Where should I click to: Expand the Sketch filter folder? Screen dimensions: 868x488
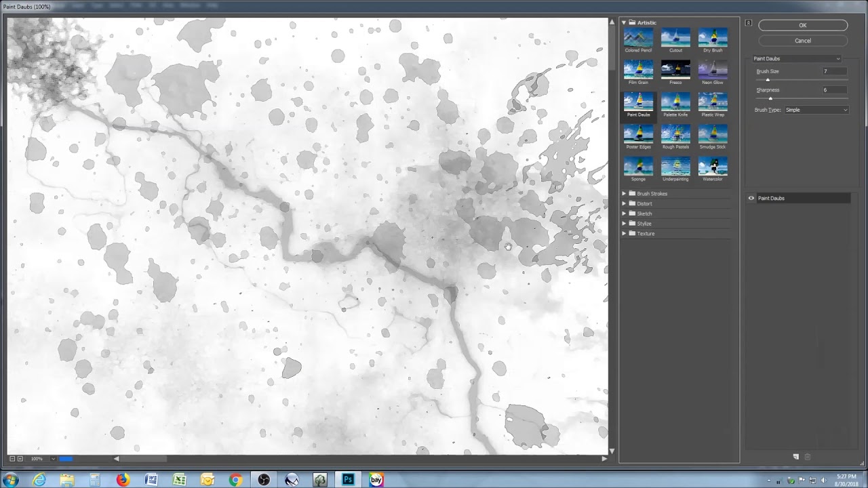(624, 213)
